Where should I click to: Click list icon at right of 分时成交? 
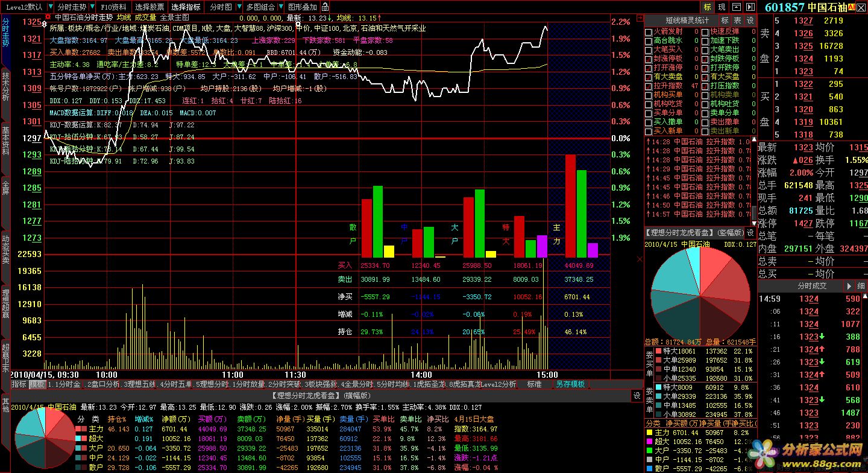[861, 286]
